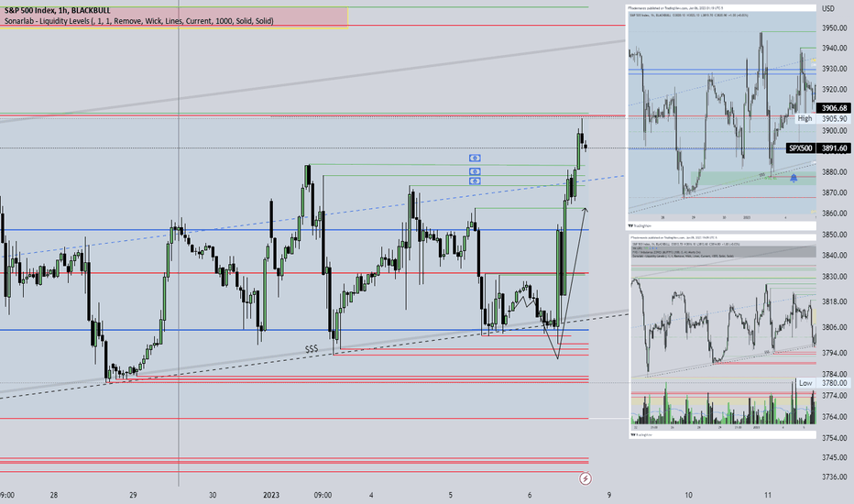Click 3840.00 on the price axis
The image size is (854, 504).
click(x=834, y=255)
